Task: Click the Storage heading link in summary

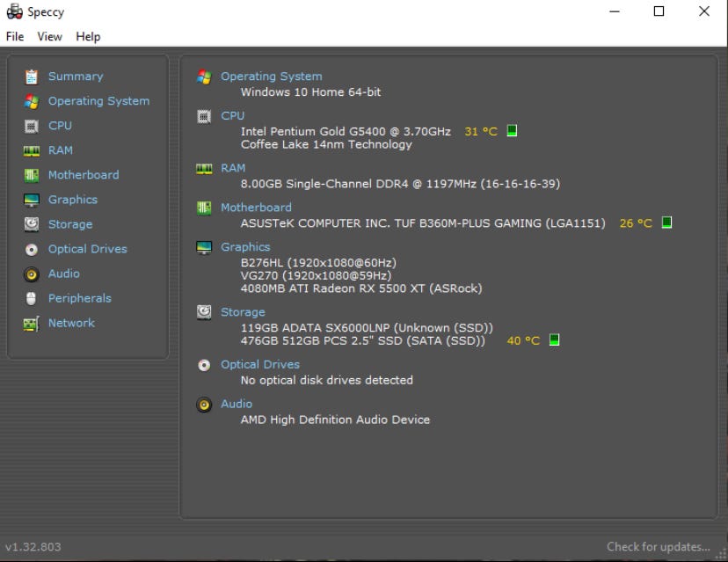Action: (x=243, y=312)
